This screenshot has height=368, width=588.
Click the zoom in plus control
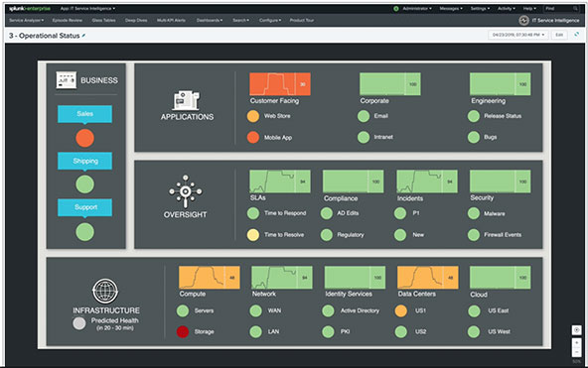click(576, 342)
